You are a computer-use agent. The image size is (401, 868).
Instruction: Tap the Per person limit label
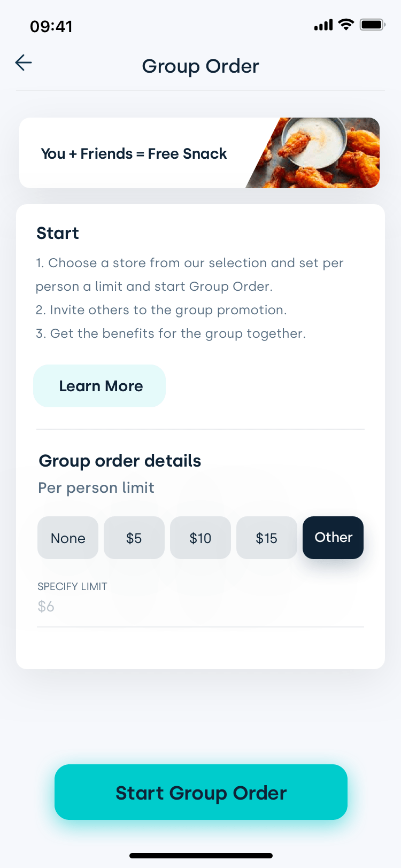(96, 487)
